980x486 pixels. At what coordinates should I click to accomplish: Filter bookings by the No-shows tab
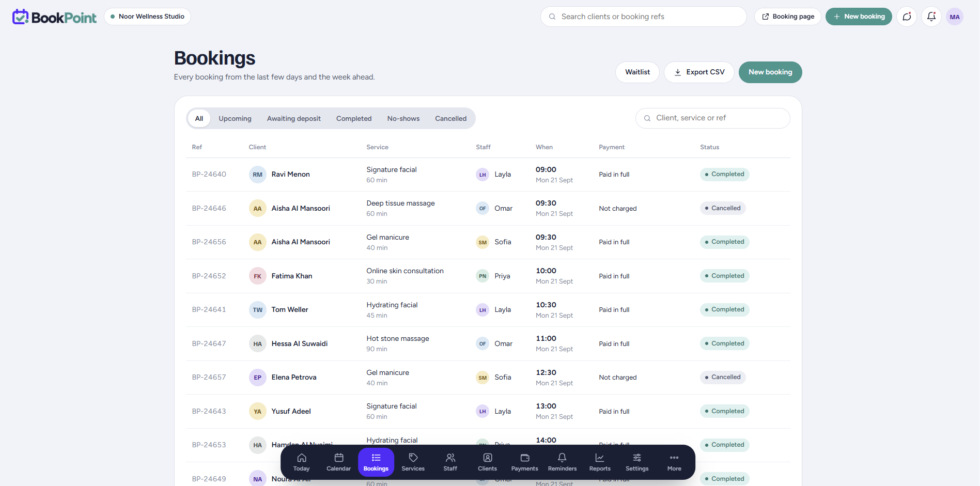[403, 118]
